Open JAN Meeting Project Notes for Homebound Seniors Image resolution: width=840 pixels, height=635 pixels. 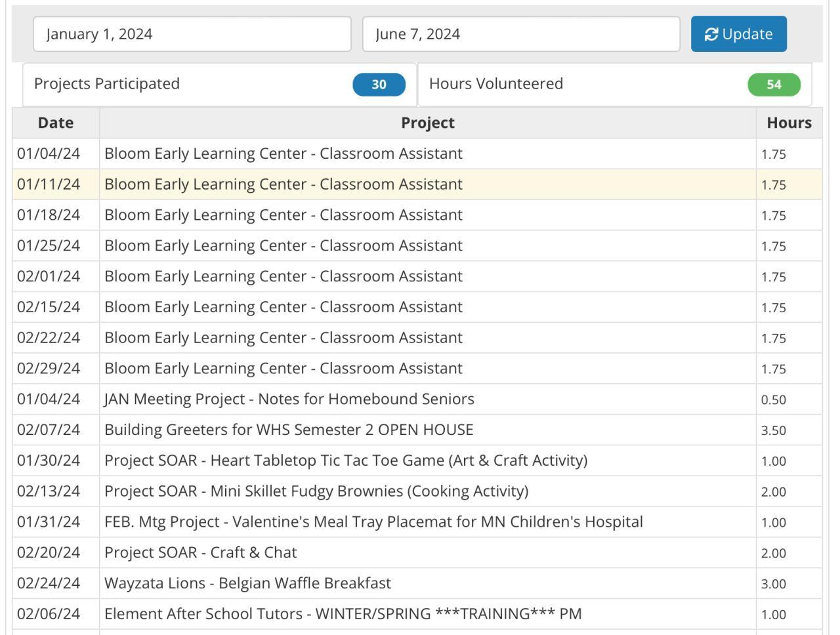click(289, 399)
